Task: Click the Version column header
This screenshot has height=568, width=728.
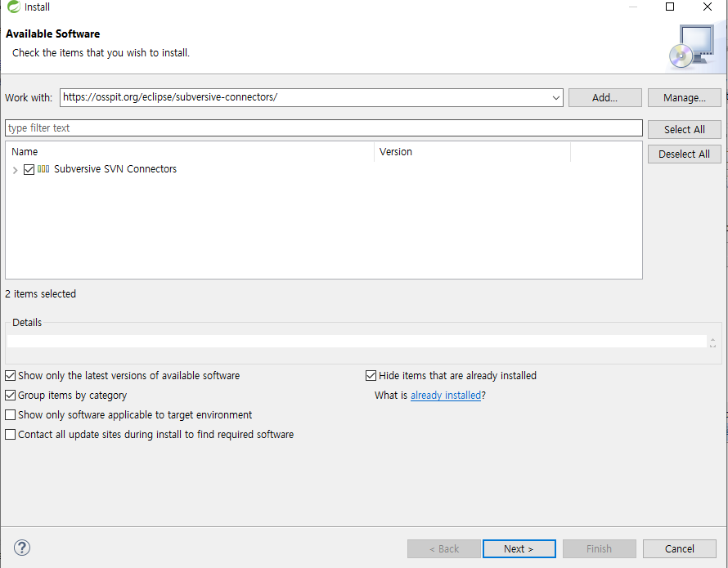Action: 472,152
